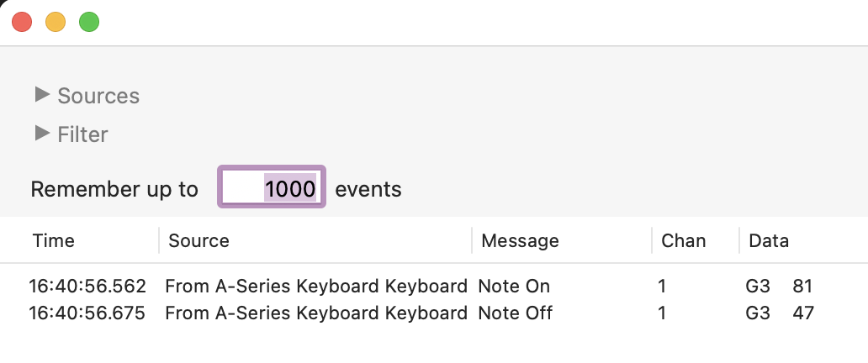The image size is (868, 363).
Task: Minimize the window with the yellow button
Action: [x=56, y=23]
